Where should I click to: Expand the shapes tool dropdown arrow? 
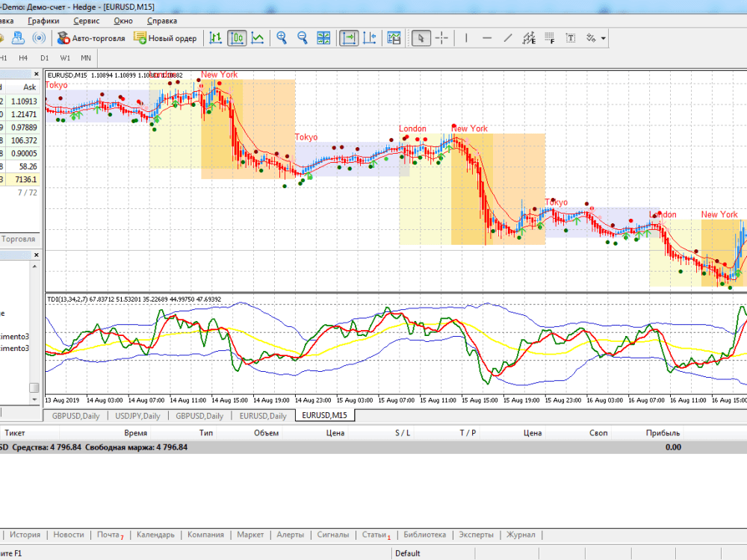tap(604, 38)
